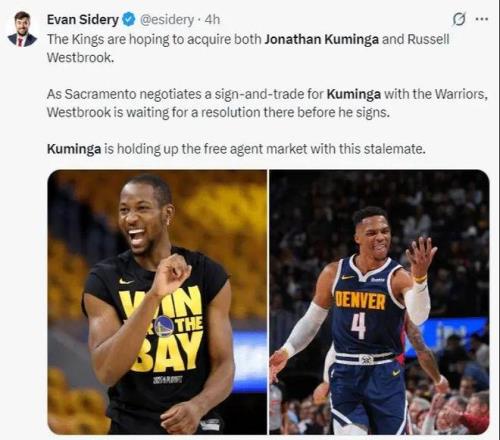Click the DENVER wordmark on the jersey

(360, 300)
